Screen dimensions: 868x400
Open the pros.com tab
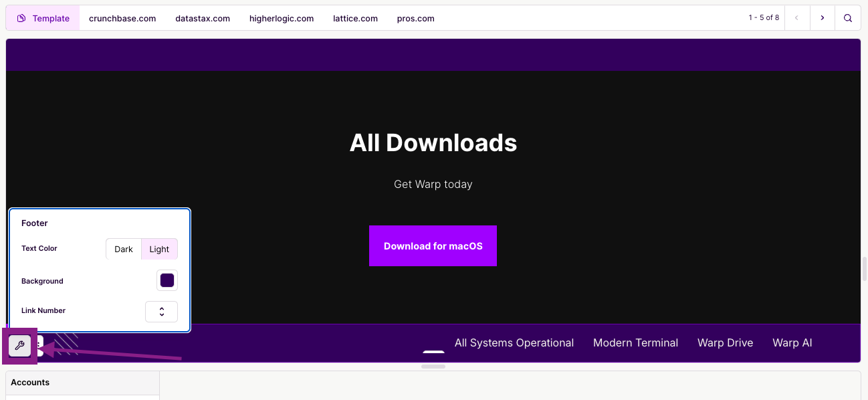coord(415,18)
